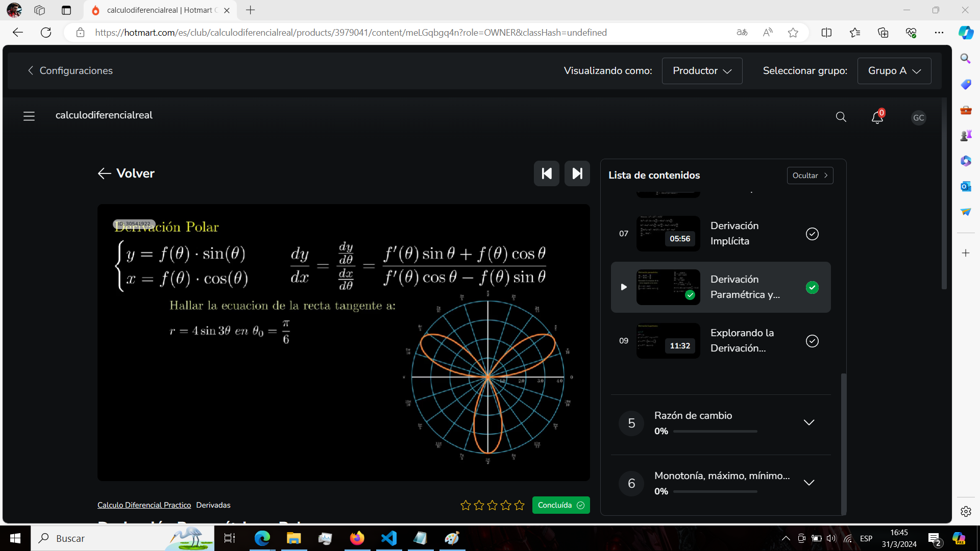Viewport: 980px width, 551px height.
Task: Click the Volver back arrow
Action: [x=105, y=173]
